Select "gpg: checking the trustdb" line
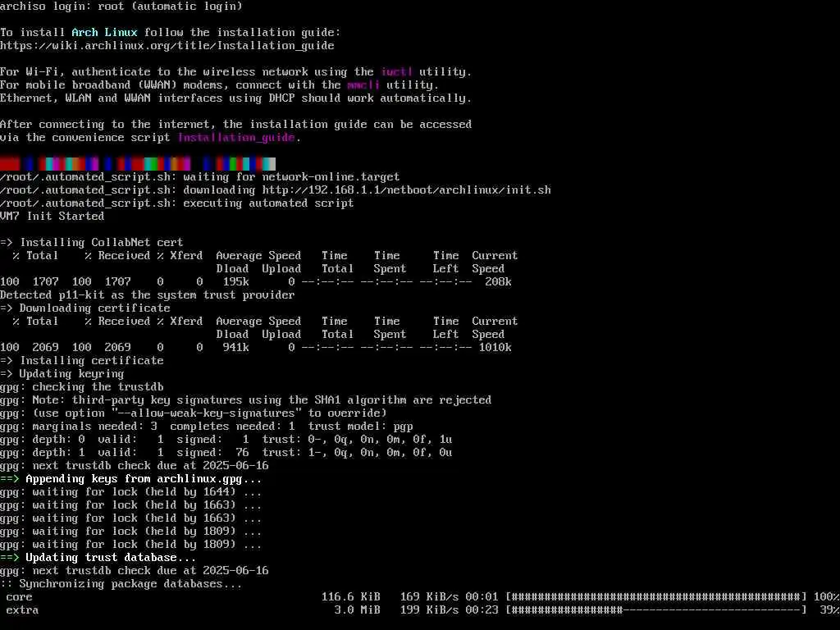The height and width of the screenshot is (630, 840). click(x=82, y=387)
